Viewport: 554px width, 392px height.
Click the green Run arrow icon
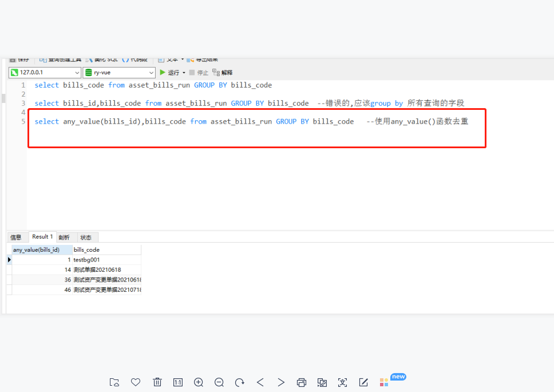[163, 73]
